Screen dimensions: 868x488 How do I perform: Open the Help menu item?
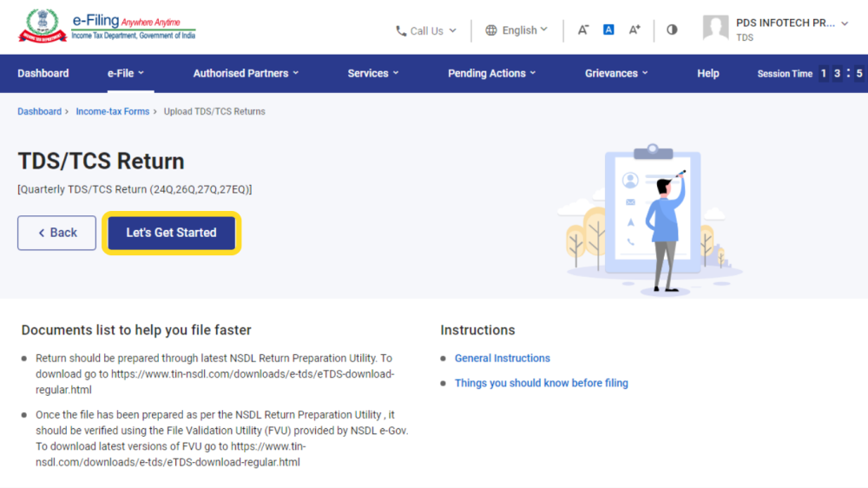(708, 73)
